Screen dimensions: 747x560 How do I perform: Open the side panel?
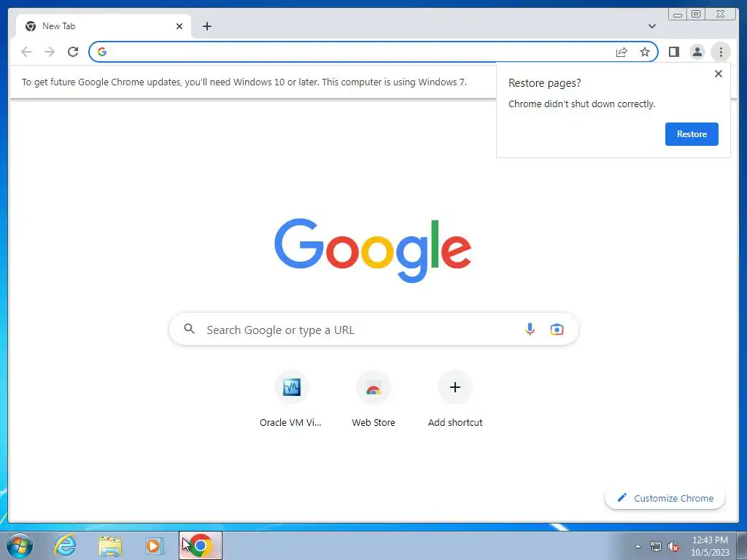point(673,52)
